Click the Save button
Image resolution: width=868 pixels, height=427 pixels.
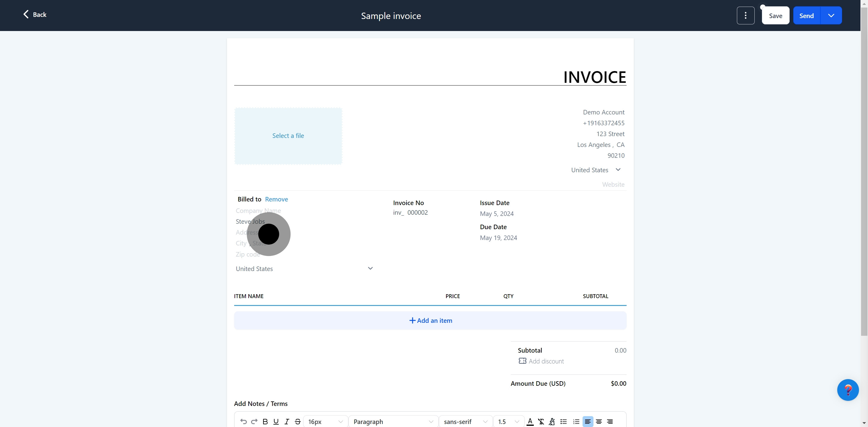(x=775, y=15)
